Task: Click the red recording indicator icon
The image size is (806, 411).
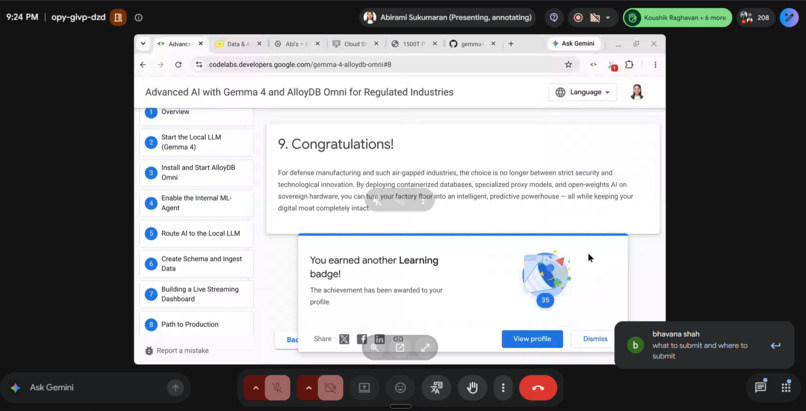Action: [578, 17]
